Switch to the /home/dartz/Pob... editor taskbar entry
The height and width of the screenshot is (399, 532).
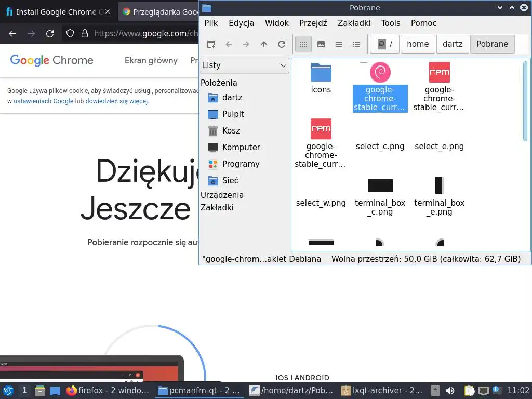point(291,391)
